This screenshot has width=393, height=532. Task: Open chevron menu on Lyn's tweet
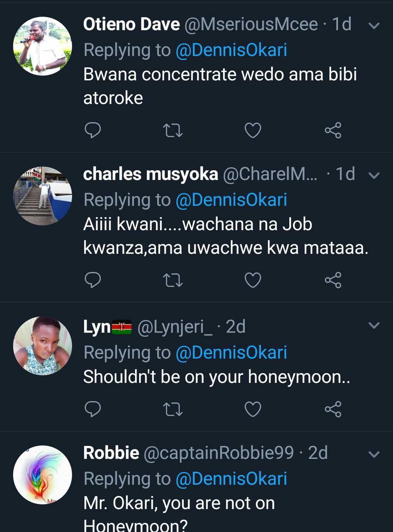(x=374, y=326)
